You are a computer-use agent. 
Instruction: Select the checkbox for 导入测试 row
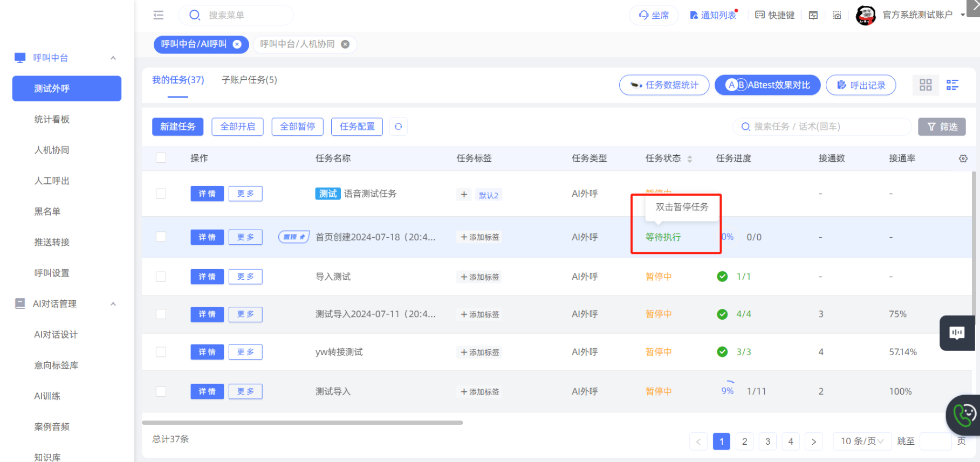coord(161,277)
